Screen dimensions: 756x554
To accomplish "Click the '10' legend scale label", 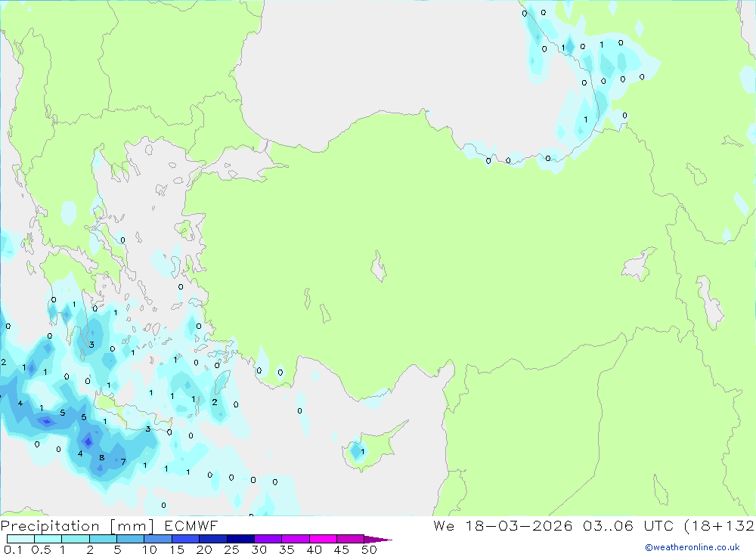I will pos(150,549).
